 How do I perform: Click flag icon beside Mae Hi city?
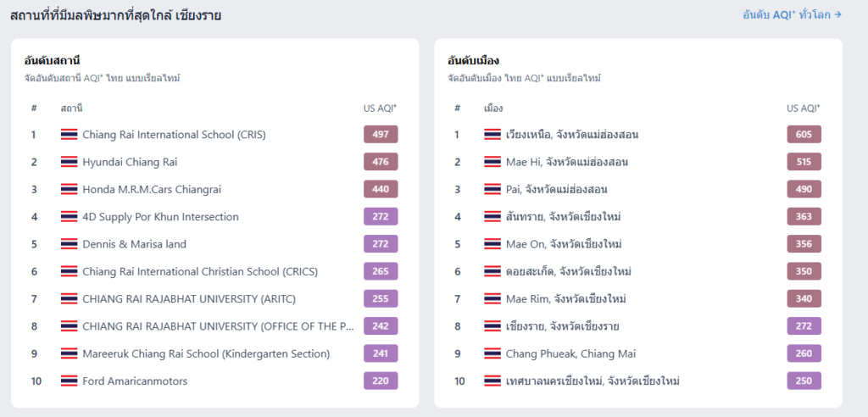coord(492,162)
